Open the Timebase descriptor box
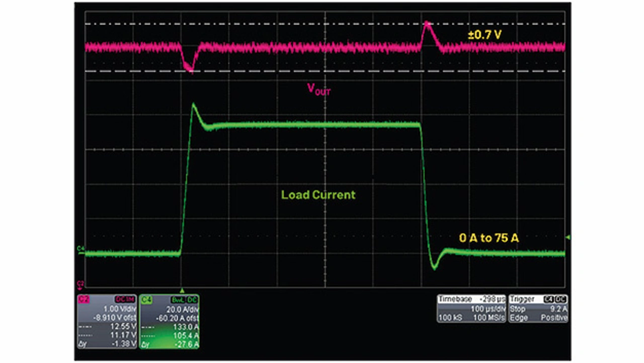644x363 pixels. (471, 308)
